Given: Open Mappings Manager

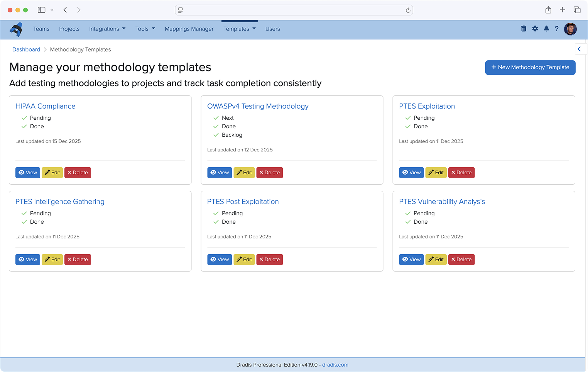Looking at the screenshot, I should pos(189,29).
